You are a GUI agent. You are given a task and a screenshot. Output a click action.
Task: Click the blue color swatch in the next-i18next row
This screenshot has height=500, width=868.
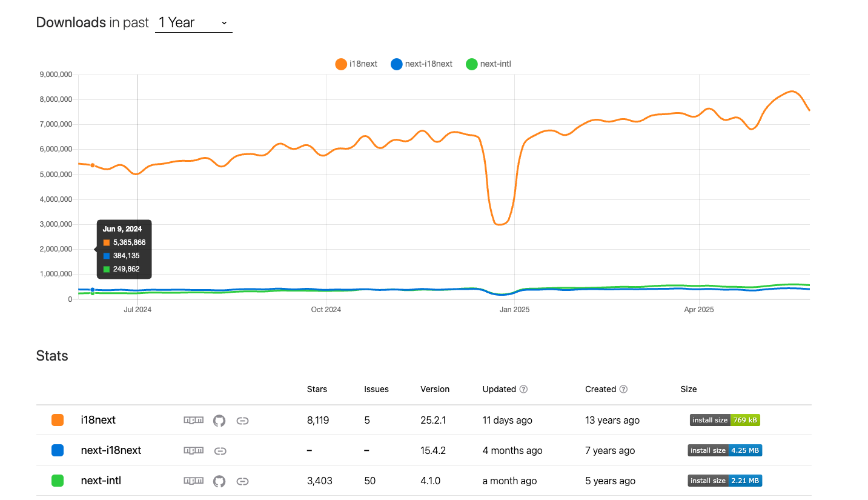click(x=58, y=450)
